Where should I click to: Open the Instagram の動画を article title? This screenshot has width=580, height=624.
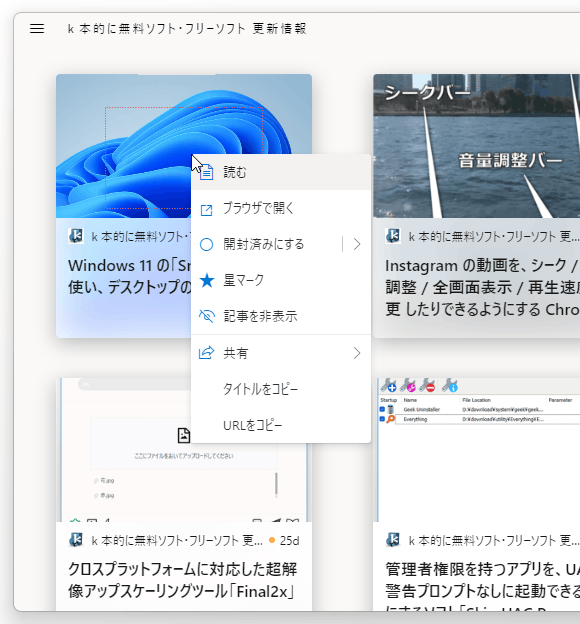click(x=482, y=287)
